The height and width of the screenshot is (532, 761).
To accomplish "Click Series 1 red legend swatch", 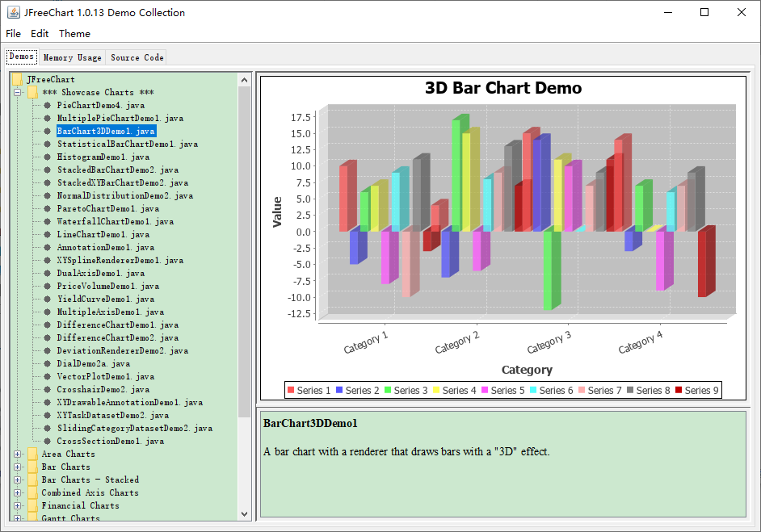I will tap(291, 390).
